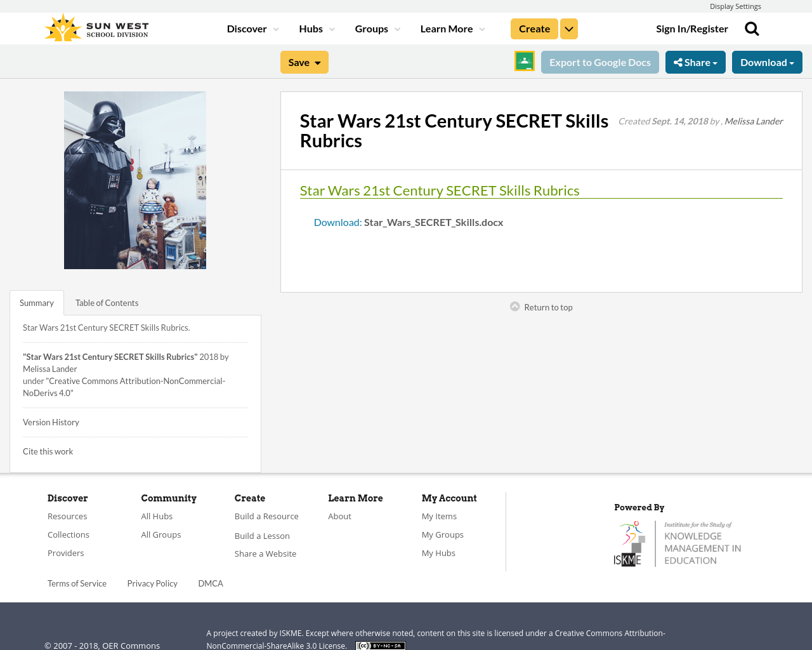This screenshot has width=812, height=650.
Task: View the Version History
Action: pyautogui.click(x=51, y=421)
